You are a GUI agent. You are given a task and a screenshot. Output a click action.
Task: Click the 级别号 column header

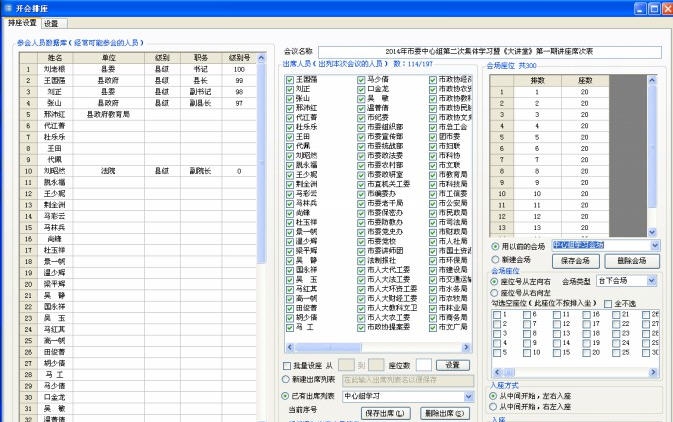[x=239, y=58]
